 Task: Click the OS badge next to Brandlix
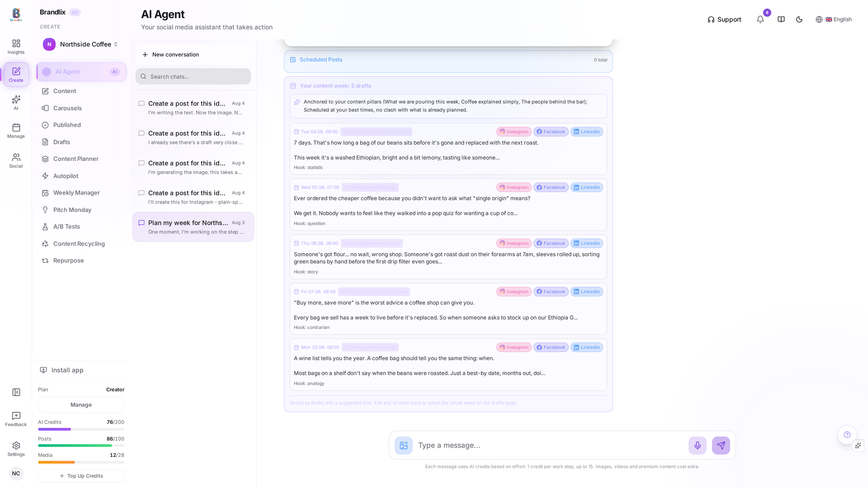point(75,13)
